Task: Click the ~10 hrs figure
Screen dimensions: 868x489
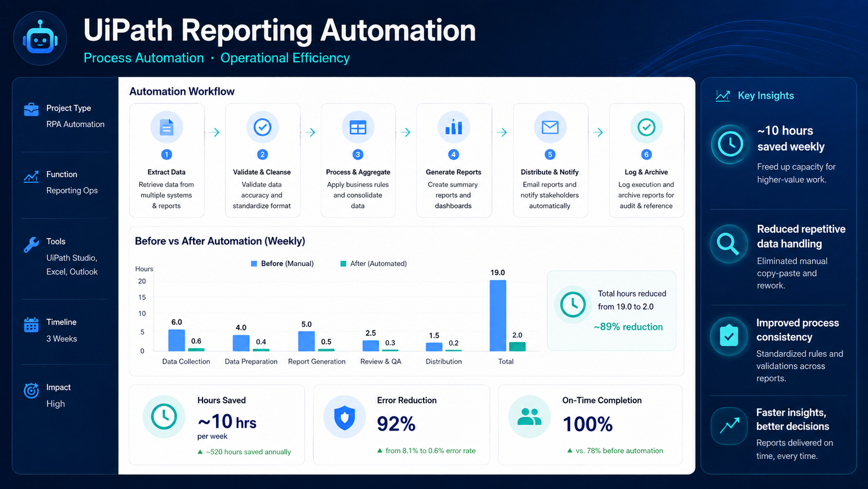Action: pyautogui.click(x=227, y=421)
